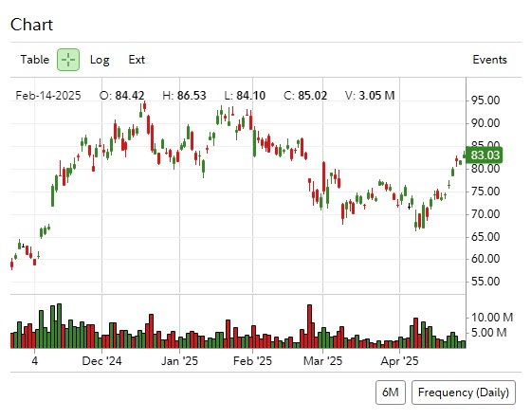Click the Dec '24 axis label
Image resolution: width=531 pixels, height=420 pixels.
pyautogui.click(x=101, y=360)
